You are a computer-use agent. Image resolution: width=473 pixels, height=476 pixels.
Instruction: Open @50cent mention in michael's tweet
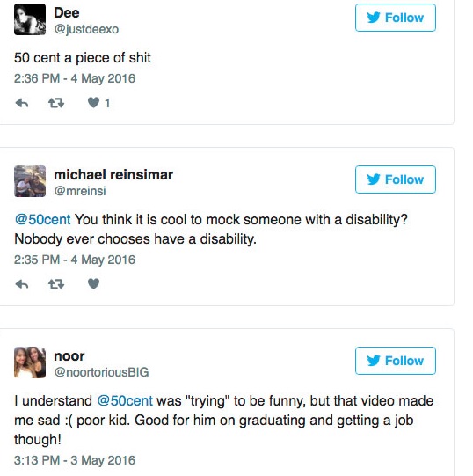pyautogui.click(x=42, y=219)
